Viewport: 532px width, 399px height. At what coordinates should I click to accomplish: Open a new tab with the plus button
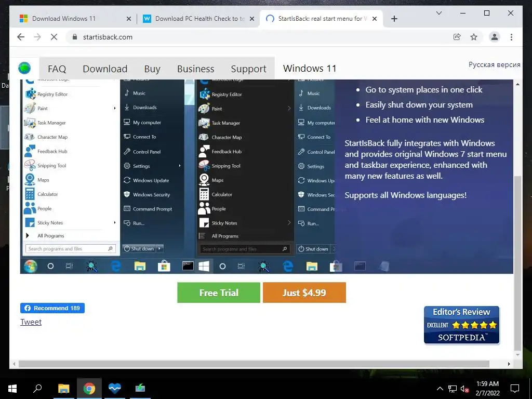pos(394,19)
